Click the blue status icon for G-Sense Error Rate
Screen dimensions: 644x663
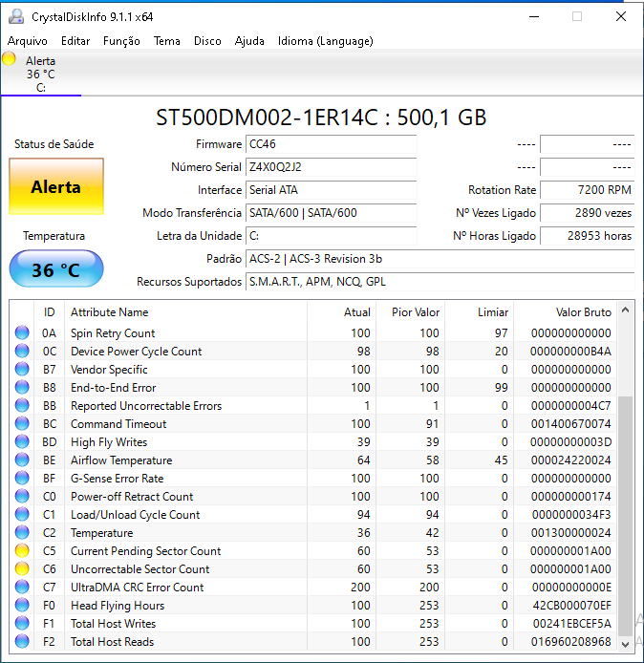[x=22, y=479]
